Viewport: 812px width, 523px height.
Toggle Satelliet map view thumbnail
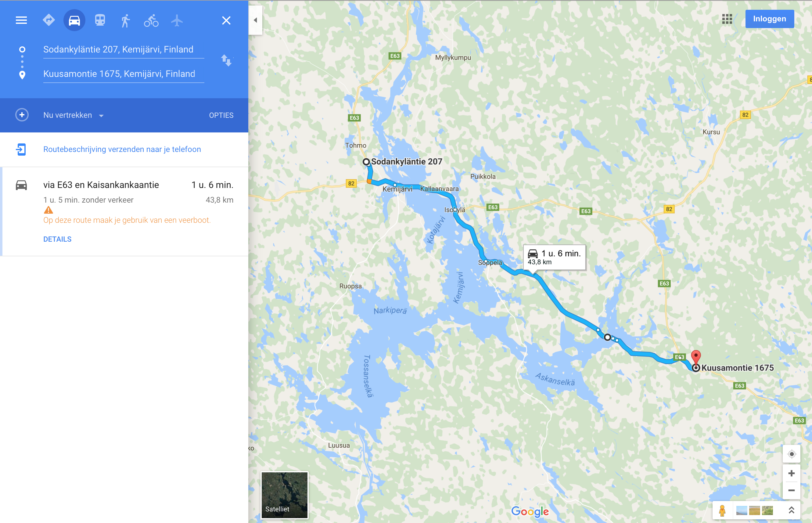(x=285, y=495)
